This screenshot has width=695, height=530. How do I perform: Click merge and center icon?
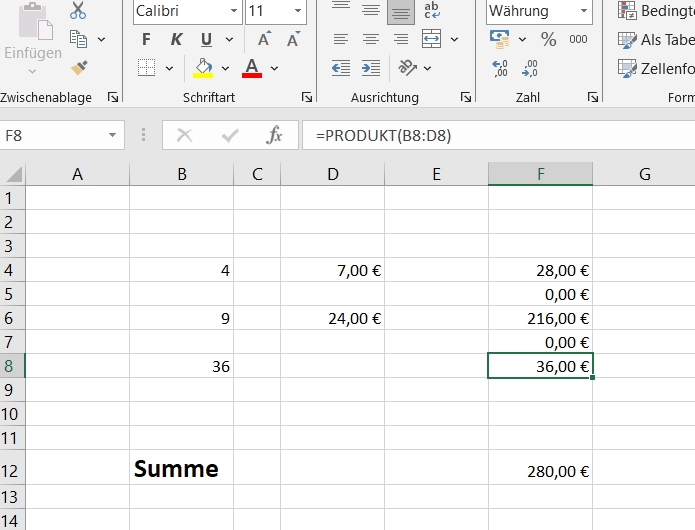pos(431,39)
